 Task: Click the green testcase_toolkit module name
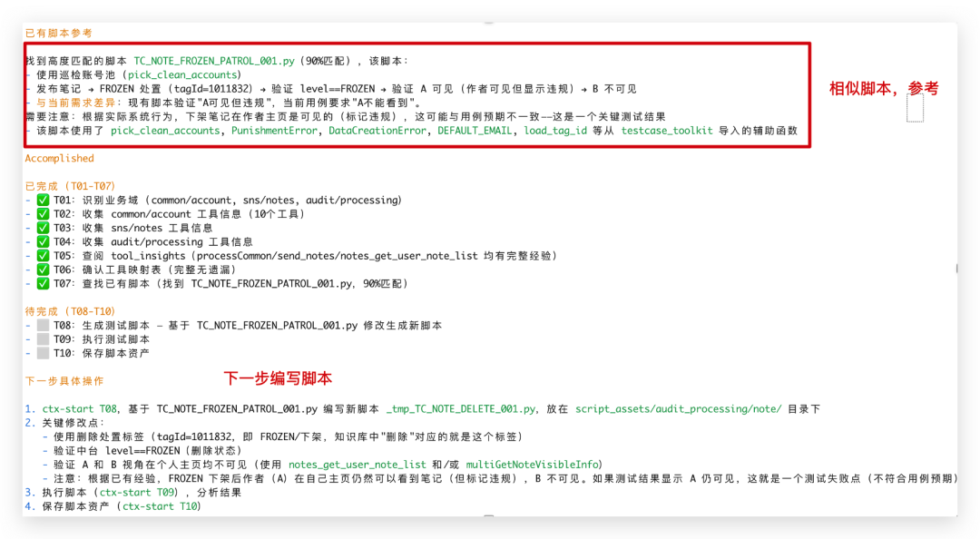click(666, 131)
